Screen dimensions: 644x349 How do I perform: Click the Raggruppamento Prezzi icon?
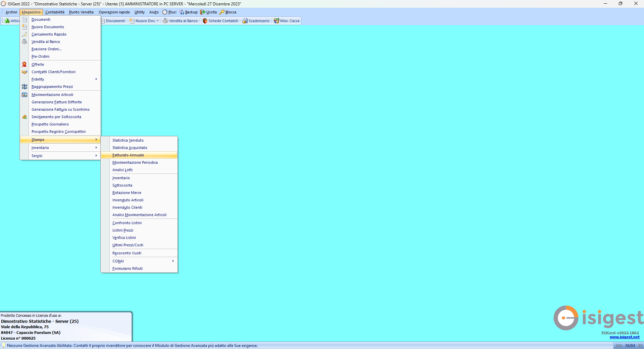point(24,87)
